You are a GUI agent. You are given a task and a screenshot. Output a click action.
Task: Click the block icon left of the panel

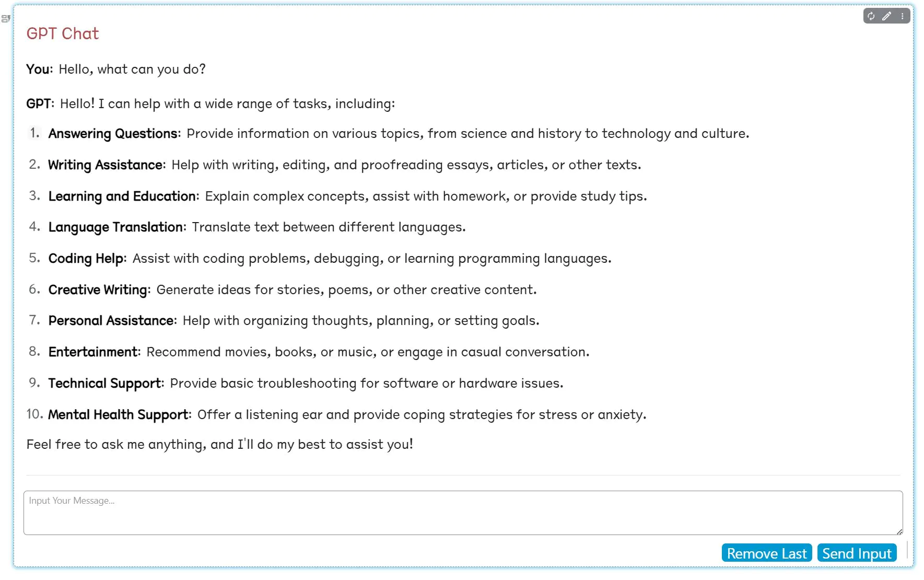[x=6, y=19]
